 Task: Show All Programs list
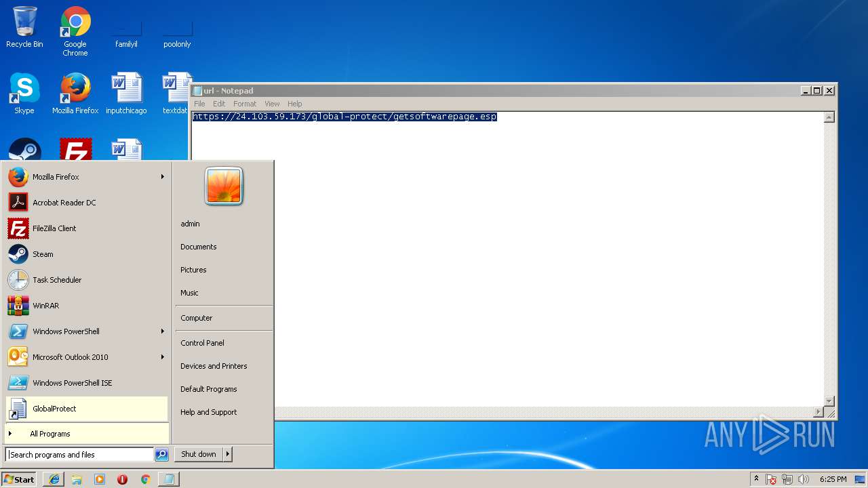(x=87, y=434)
